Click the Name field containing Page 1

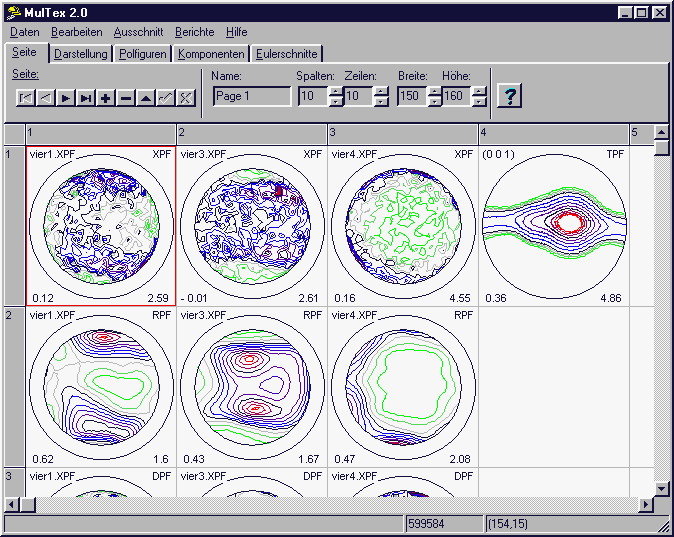(x=252, y=96)
